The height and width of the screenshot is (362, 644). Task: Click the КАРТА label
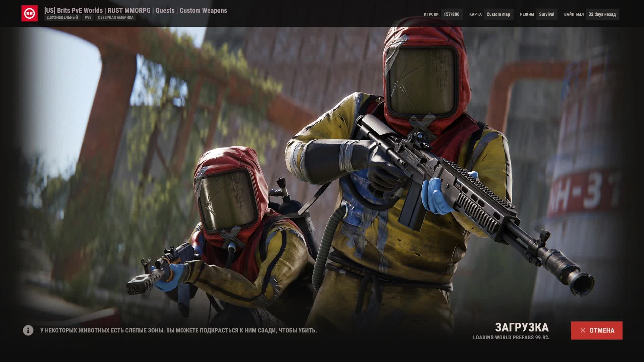[x=475, y=14]
